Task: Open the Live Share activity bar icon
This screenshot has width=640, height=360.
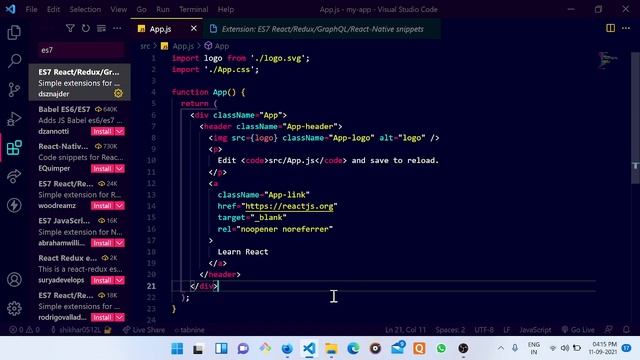Action: pyautogui.click(x=14, y=176)
